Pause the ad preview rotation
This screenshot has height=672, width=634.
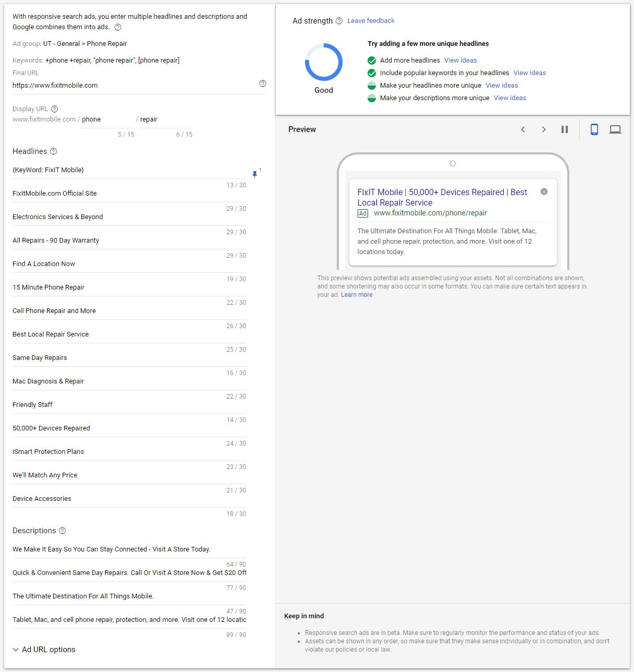(x=565, y=129)
